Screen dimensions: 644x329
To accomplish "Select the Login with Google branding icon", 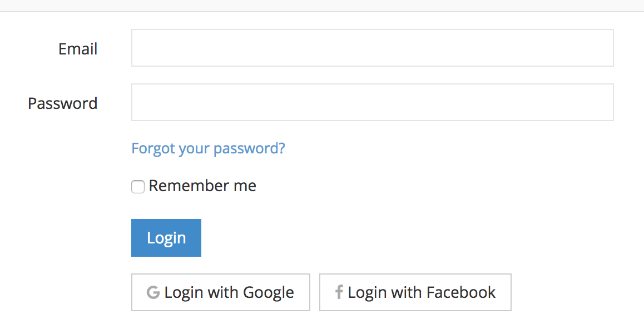I will pyautogui.click(x=152, y=292).
